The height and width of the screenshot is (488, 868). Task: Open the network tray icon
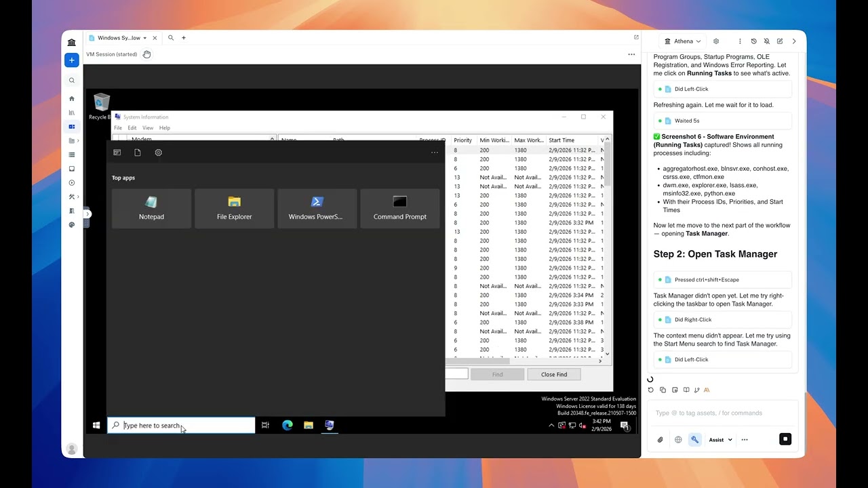click(572, 426)
